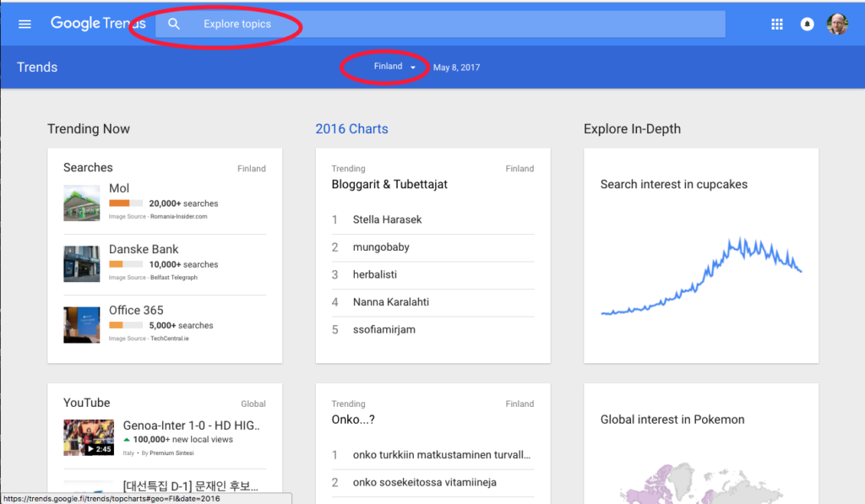Click the Trends page title
This screenshot has height=504, width=865.
click(x=37, y=68)
